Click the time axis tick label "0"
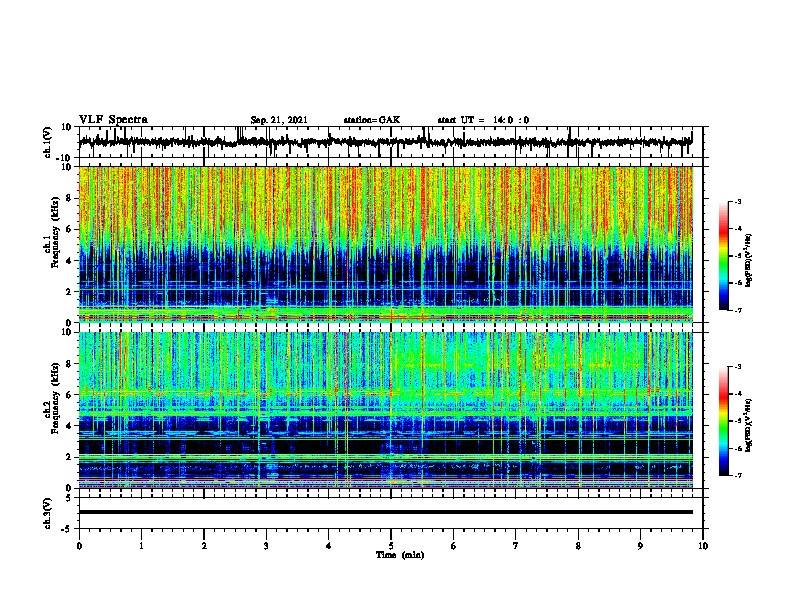792x612 pixels. tap(79, 546)
